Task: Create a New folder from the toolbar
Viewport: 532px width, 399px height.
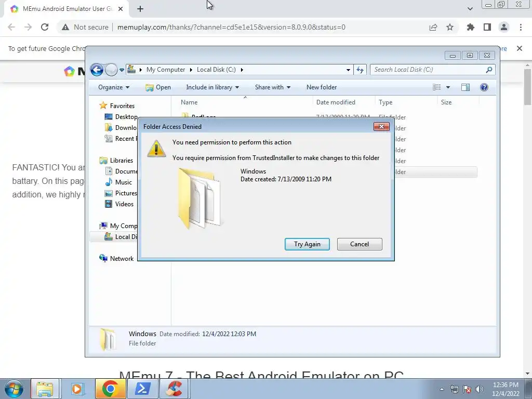Action: (321, 87)
